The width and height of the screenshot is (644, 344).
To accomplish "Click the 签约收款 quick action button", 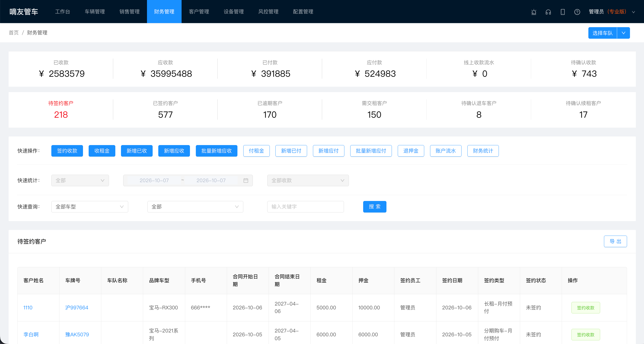I will pos(67,151).
